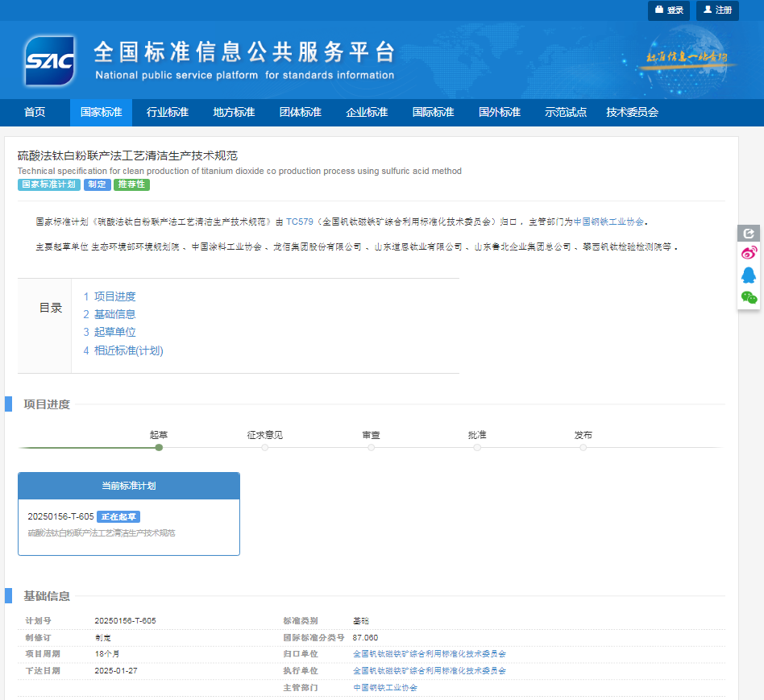The height and width of the screenshot is (700, 764).
Task: Switch to 行业标准 navigation tab
Action: point(168,113)
